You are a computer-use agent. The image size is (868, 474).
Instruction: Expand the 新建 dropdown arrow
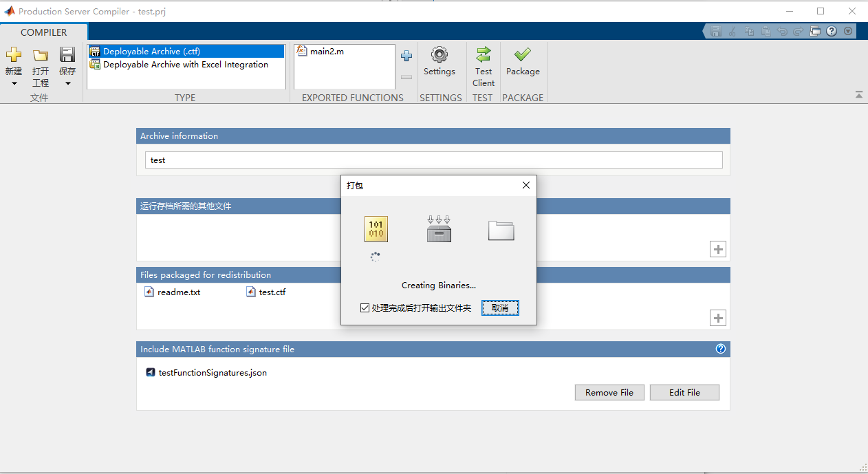(14, 83)
